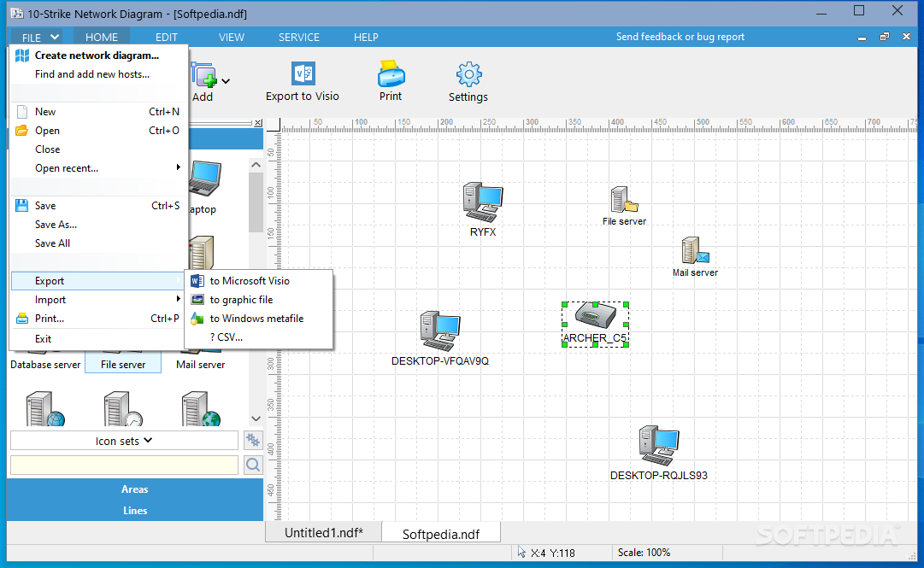
Task: Click Open in the File menu
Action: pos(98,130)
